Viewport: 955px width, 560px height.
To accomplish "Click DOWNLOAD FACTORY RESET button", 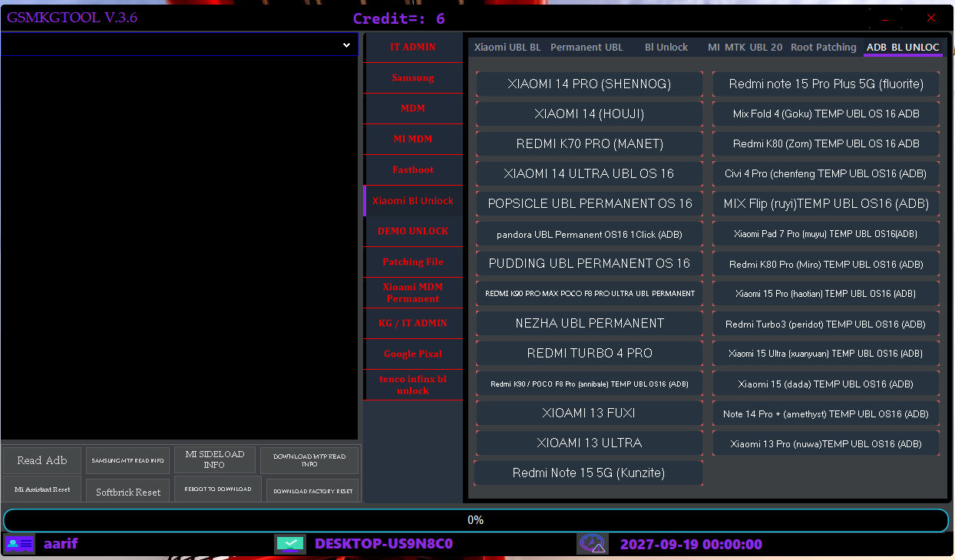I will pyautogui.click(x=312, y=491).
